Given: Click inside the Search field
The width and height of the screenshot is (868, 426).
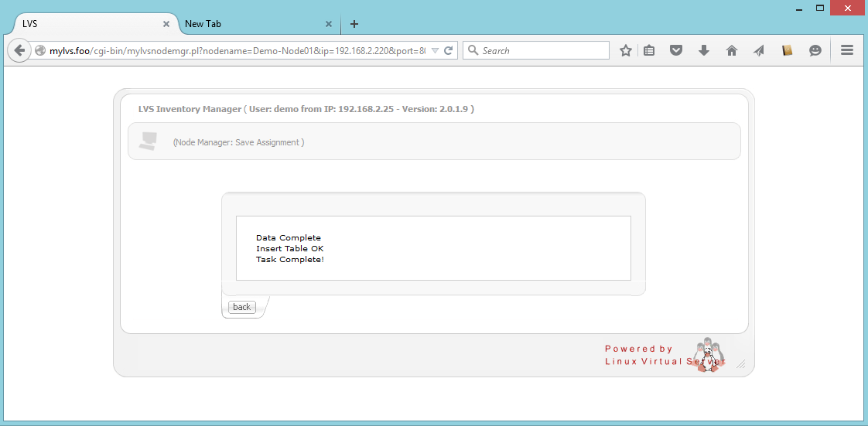Looking at the screenshot, I should pyautogui.click(x=542, y=50).
